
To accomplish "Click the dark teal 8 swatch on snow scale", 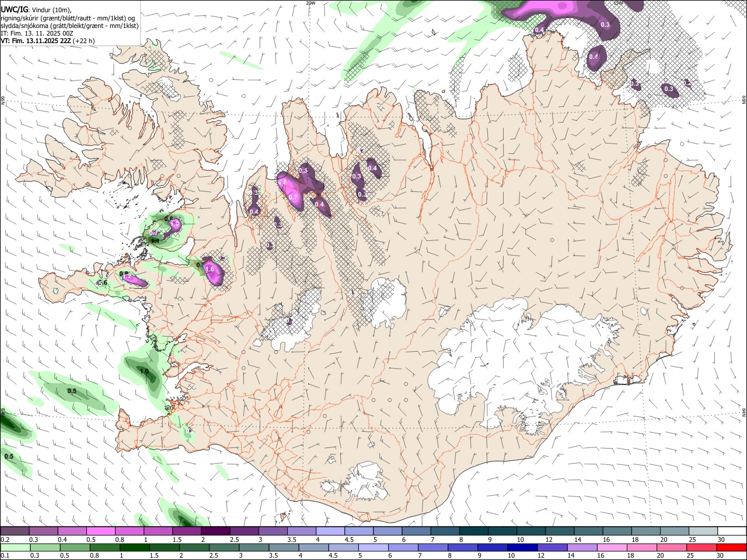I will [x=474, y=531].
